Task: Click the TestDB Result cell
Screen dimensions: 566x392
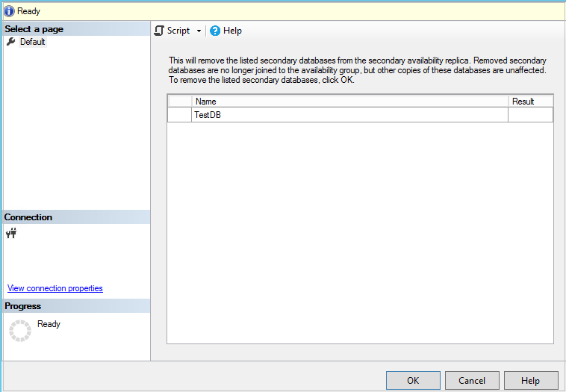Action: [x=530, y=115]
